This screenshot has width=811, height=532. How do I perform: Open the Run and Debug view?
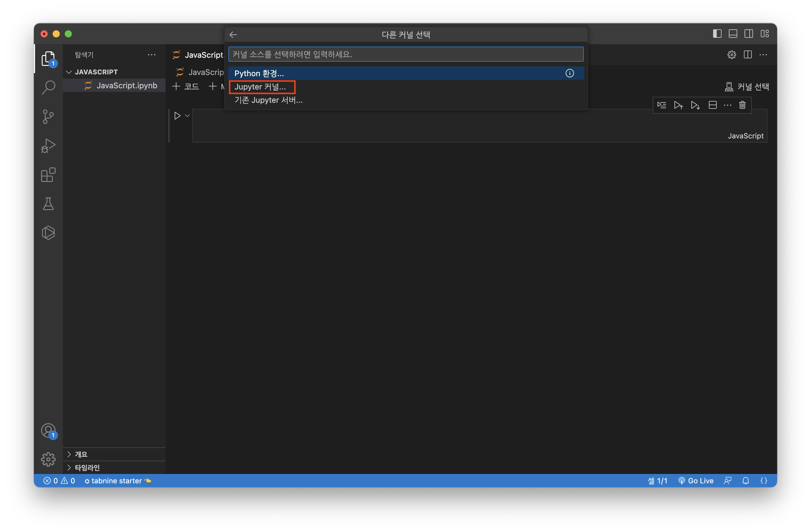(x=48, y=146)
